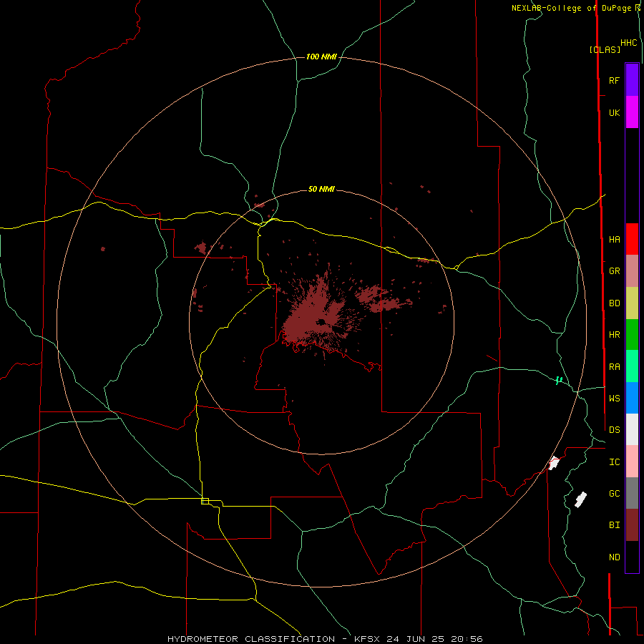Click the black radar site hole

(321, 322)
